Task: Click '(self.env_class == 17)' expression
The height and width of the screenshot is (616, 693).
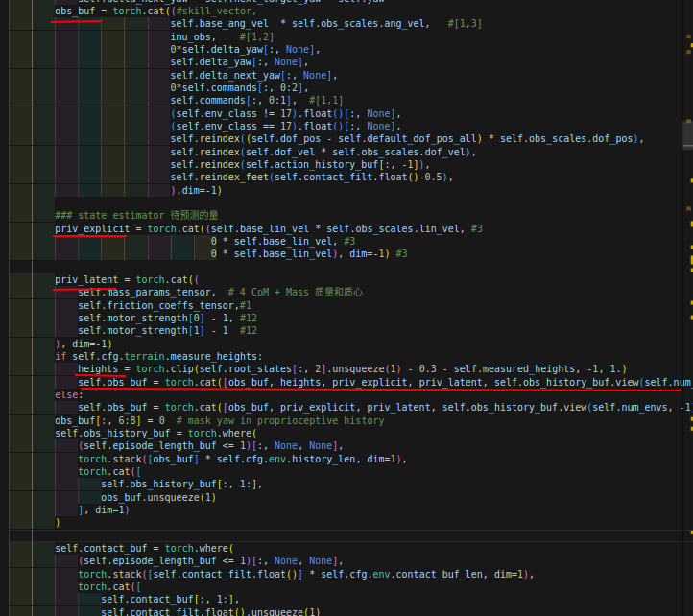Action: click(x=234, y=127)
